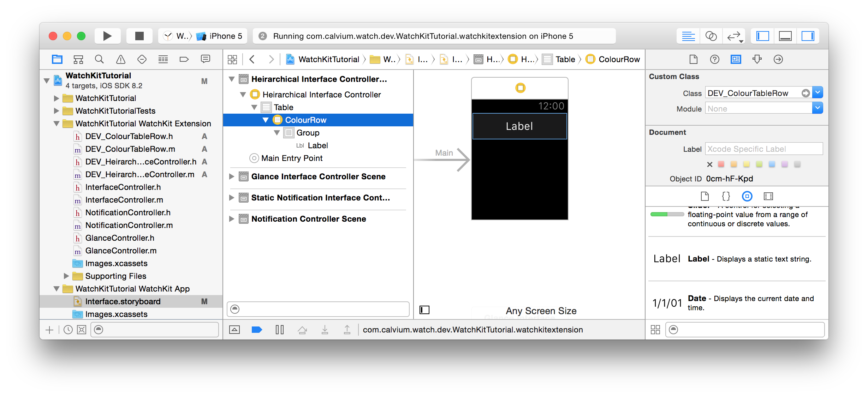Expand the WatchKitTutorialTests folder

(57, 111)
